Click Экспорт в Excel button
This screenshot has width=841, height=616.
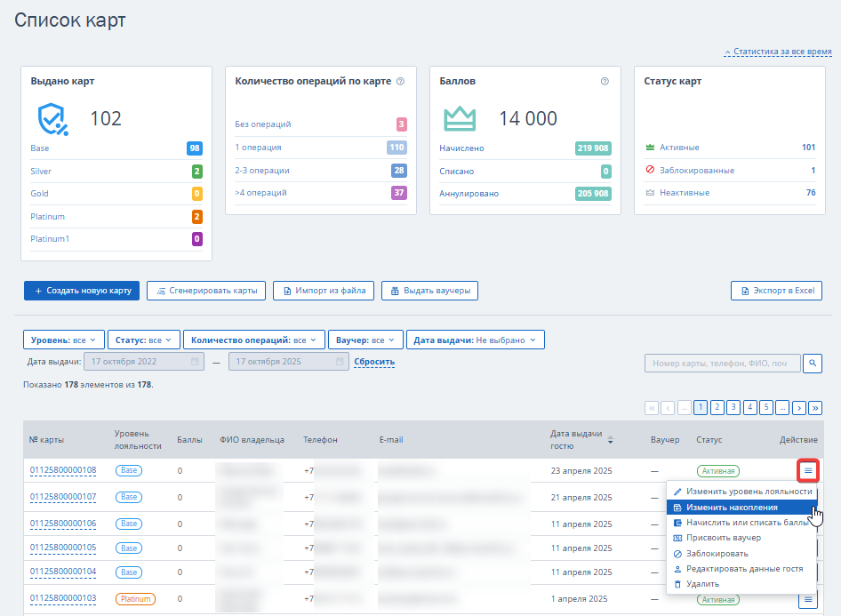tap(776, 291)
